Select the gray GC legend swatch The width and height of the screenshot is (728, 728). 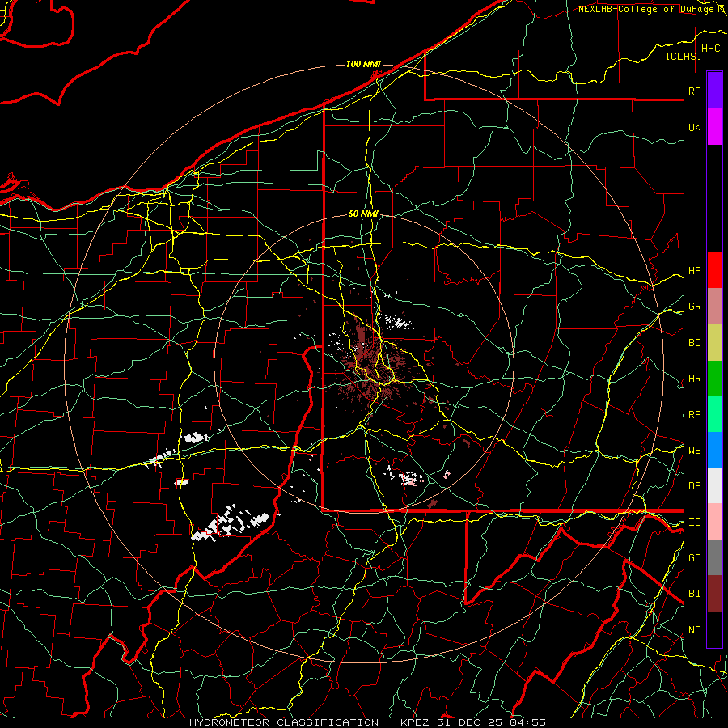[x=714, y=557]
